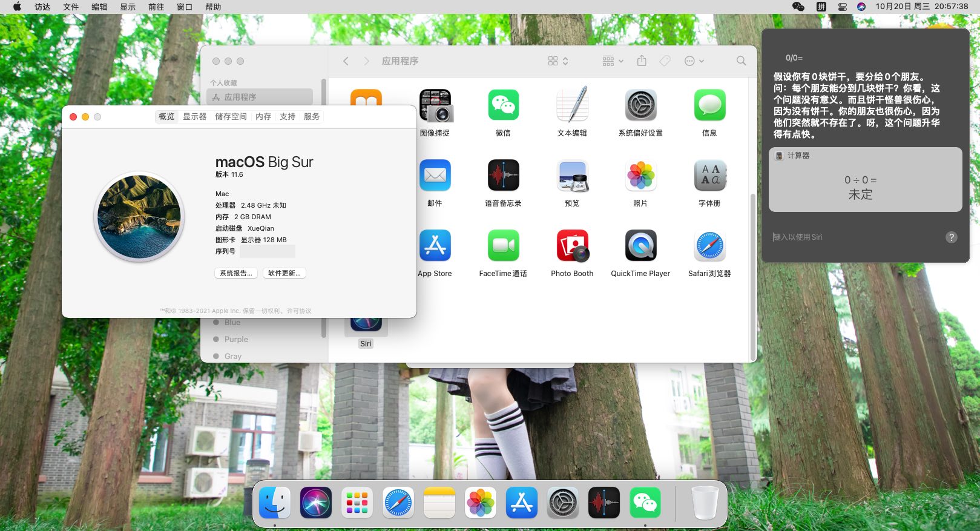Expand the more actions (ellipsis) dropdown
Viewport: 980px width, 531px height.
click(x=694, y=61)
